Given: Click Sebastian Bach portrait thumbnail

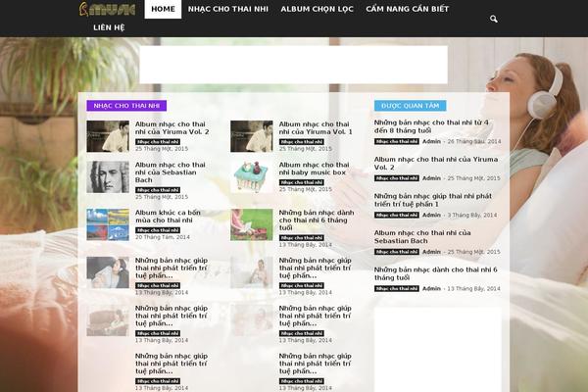Looking at the screenshot, I should (x=108, y=177).
